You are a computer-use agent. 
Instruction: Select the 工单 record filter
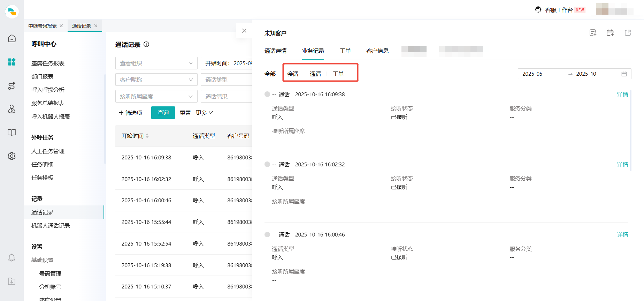tap(338, 74)
